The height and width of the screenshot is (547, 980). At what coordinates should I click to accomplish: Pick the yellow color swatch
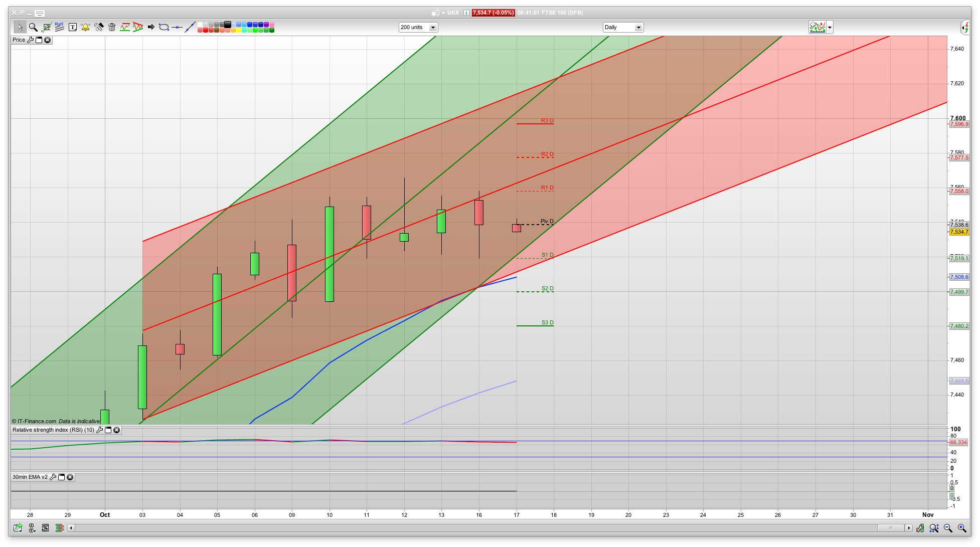pyautogui.click(x=239, y=30)
